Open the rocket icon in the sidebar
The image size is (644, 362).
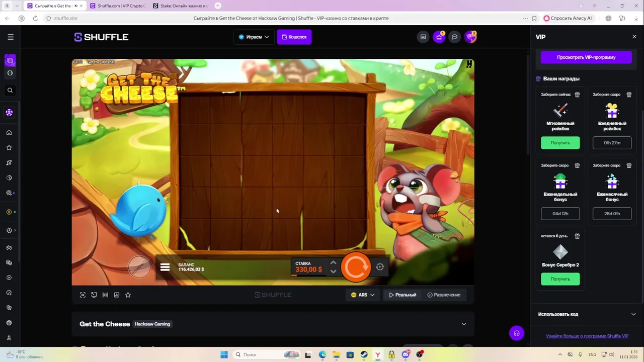9,163
